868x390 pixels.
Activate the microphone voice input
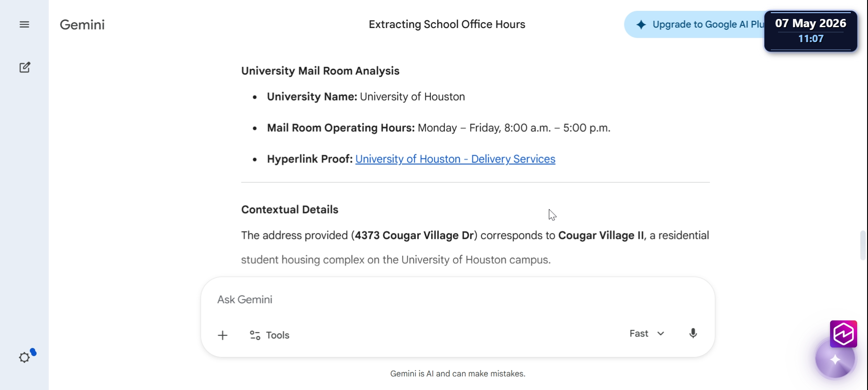[693, 333]
